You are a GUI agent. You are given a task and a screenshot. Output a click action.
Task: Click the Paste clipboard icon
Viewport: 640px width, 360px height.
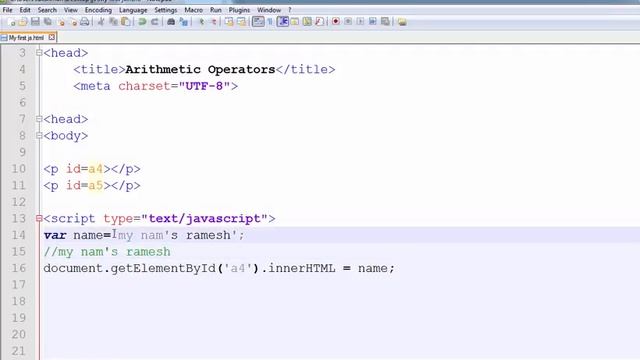[x=126, y=22]
